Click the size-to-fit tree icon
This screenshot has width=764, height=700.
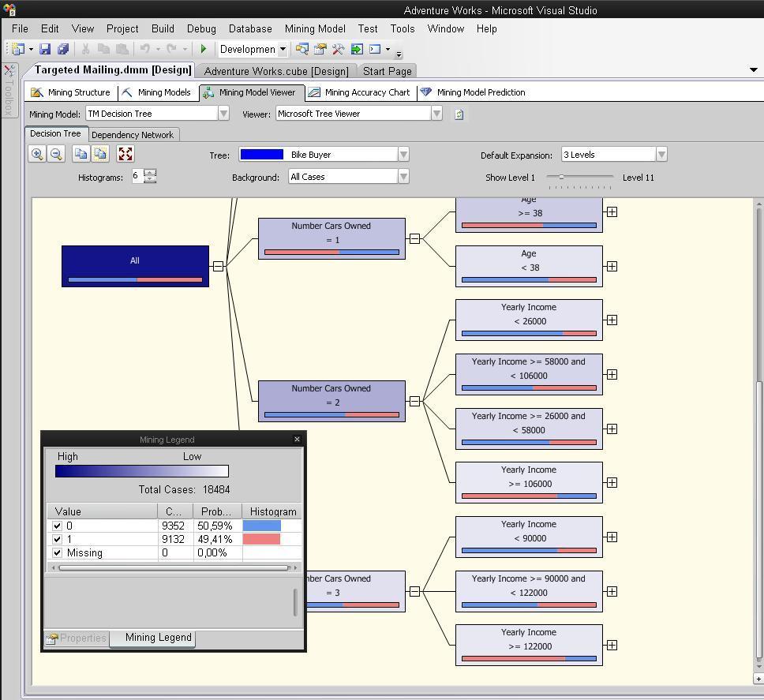125,154
